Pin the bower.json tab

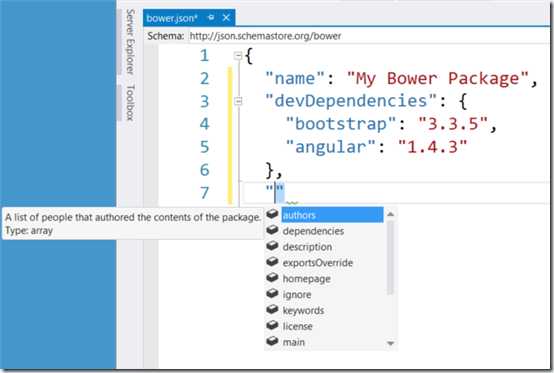click(211, 17)
